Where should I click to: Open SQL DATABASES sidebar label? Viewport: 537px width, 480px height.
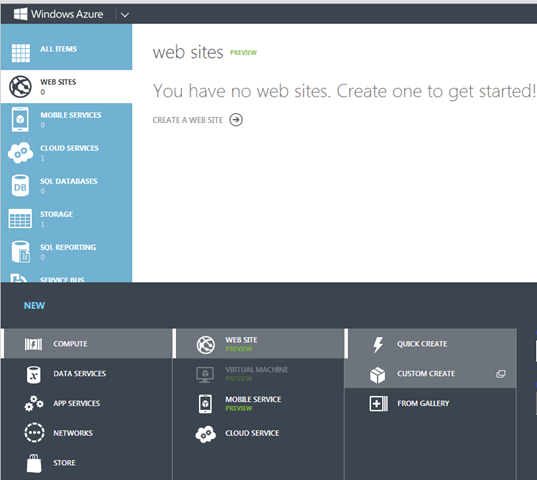pyautogui.click(x=68, y=181)
